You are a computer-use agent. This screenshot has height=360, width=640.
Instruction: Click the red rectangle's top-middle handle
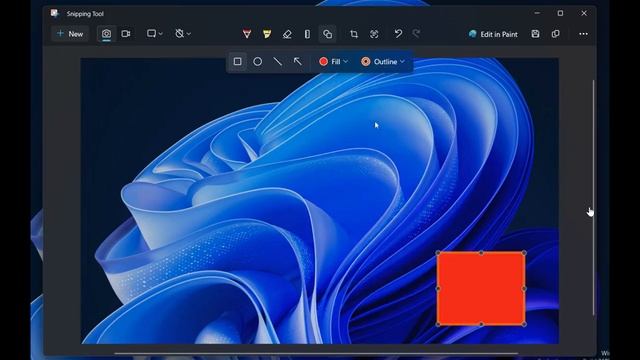coord(481,253)
